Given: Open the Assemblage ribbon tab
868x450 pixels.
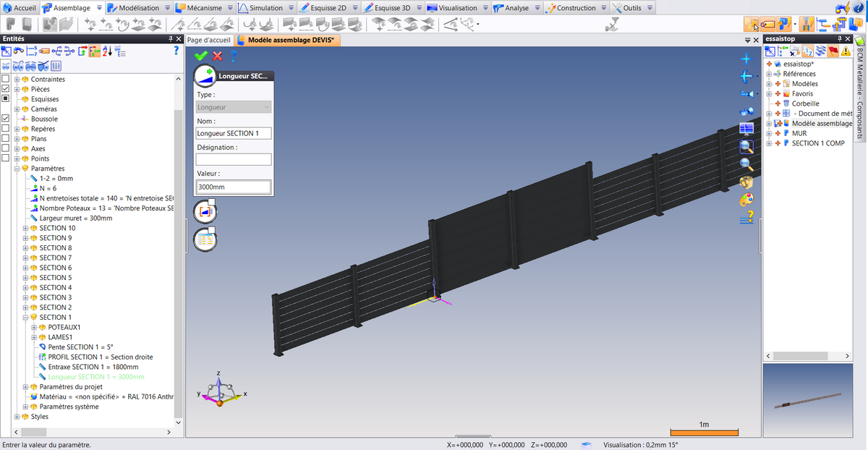Looking at the screenshot, I should coord(71,8).
